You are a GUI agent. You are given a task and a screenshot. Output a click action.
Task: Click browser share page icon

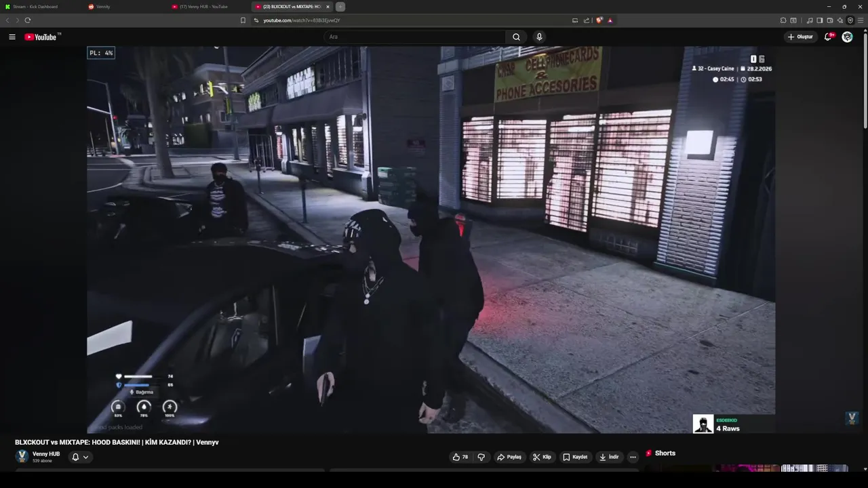pyautogui.click(x=587, y=20)
